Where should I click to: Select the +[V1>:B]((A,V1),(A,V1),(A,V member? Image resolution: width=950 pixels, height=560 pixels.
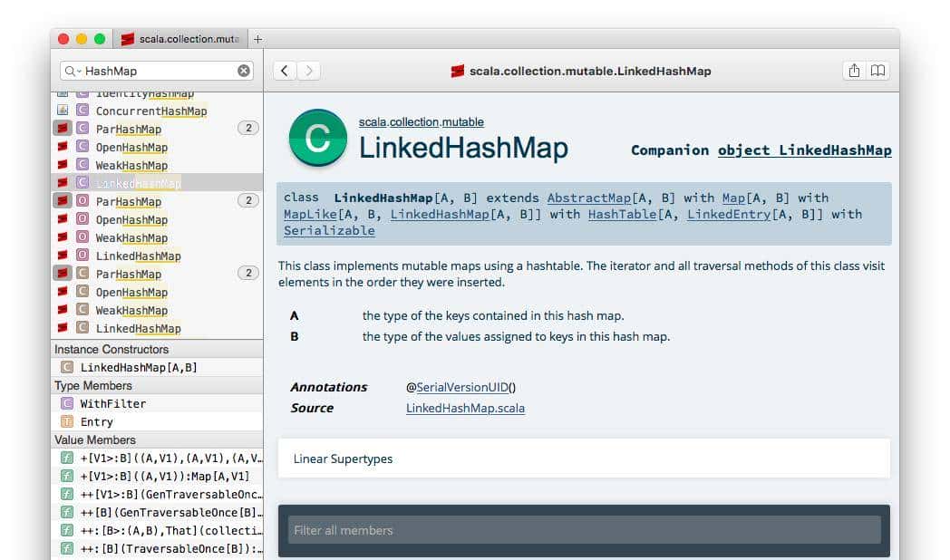[x=157, y=458]
